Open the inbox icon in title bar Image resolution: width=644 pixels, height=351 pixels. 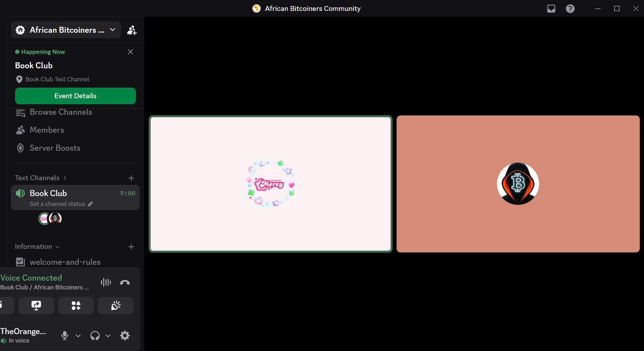[551, 8]
